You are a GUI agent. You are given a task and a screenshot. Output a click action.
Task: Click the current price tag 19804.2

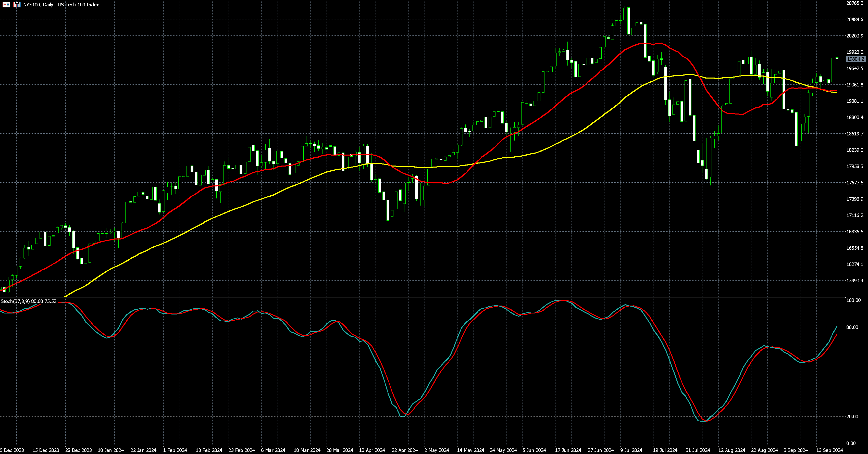pos(855,59)
